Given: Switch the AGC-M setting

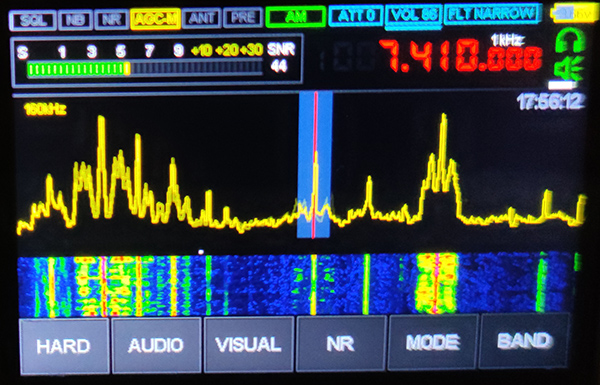Looking at the screenshot, I should pyautogui.click(x=155, y=18).
